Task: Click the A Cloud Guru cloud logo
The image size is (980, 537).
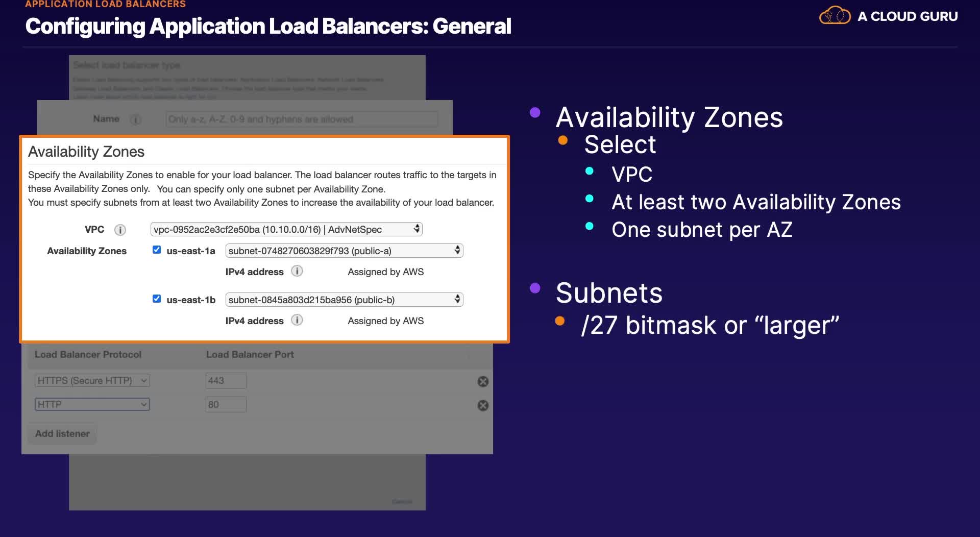Action: [835, 16]
